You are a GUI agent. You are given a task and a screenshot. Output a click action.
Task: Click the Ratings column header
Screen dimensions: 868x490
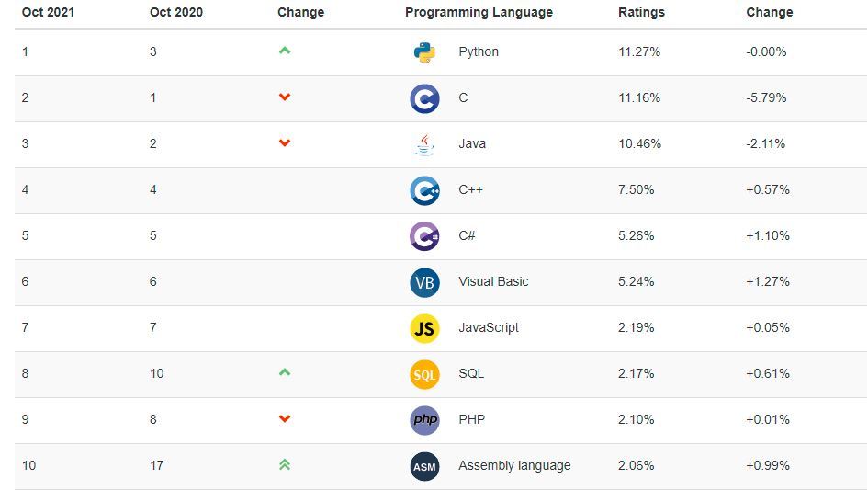(x=641, y=13)
